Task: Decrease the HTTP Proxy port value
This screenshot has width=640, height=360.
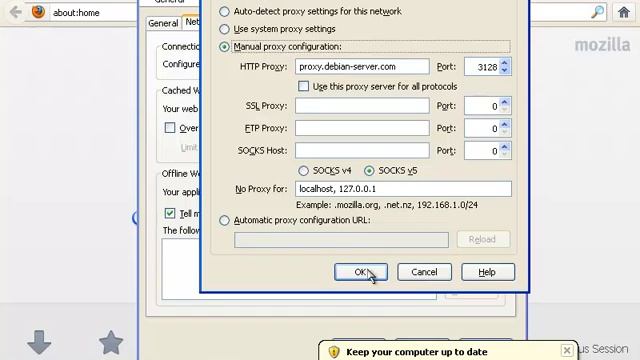Action: tap(504, 70)
